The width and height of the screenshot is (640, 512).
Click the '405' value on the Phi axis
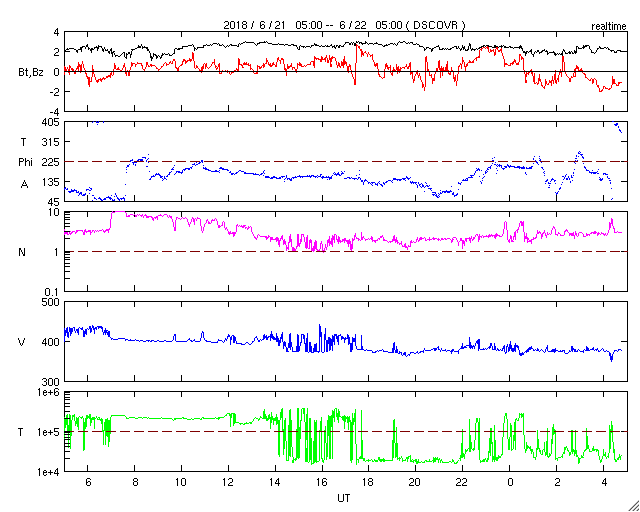(x=51, y=122)
